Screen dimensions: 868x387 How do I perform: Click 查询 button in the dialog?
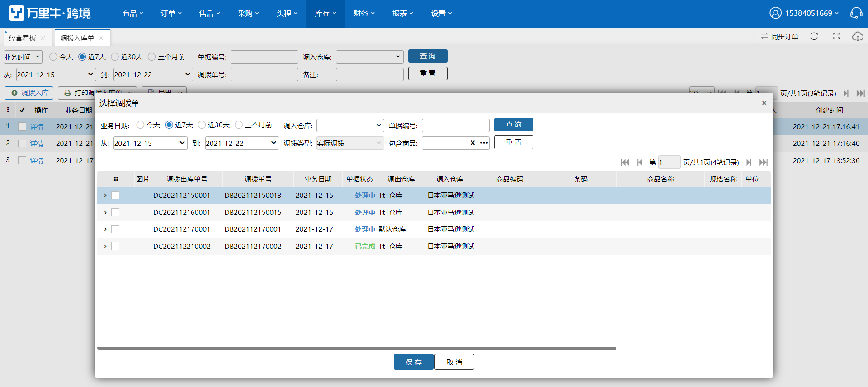pyautogui.click(x=514, y=125)
